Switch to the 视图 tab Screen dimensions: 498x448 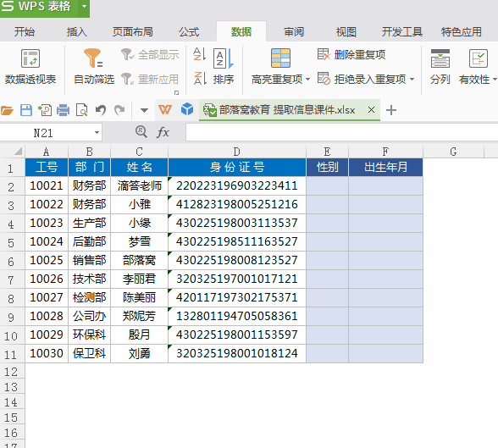tap(346, 31)
